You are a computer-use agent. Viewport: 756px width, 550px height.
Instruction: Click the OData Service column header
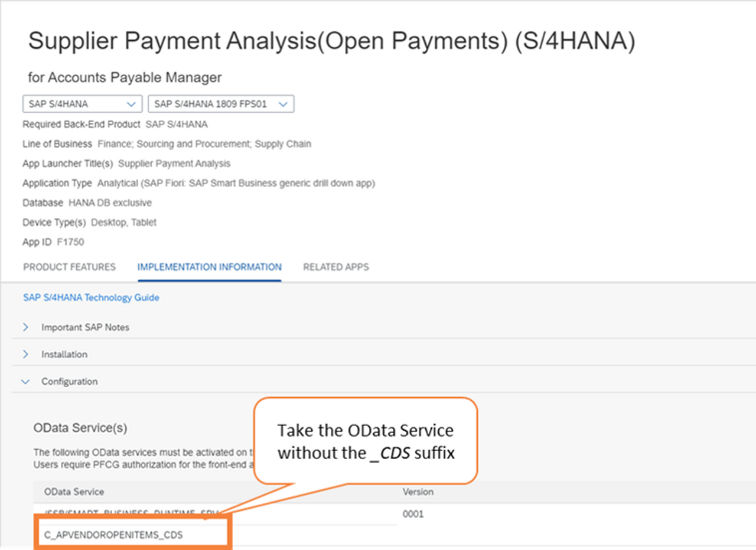[74, 492]
